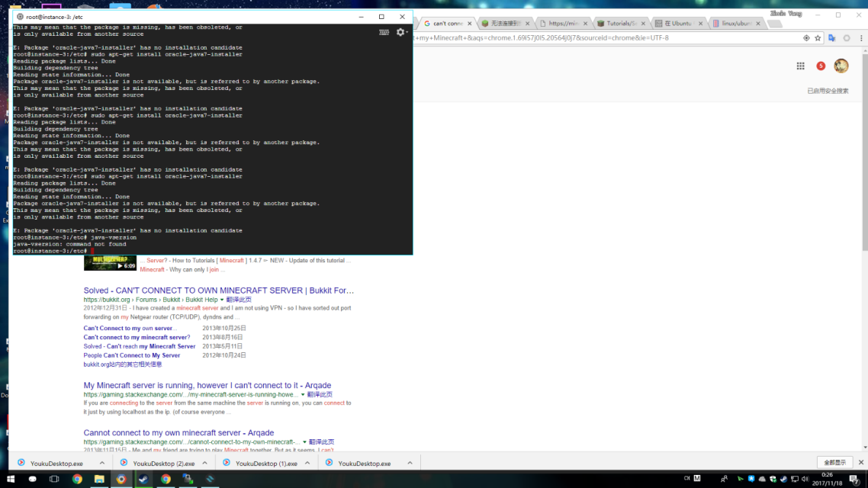The image size is (868, 488).
Task: Open the Bukkit forum 'Solved - CAN'T CONNECT' result
Action: (218, 291)
